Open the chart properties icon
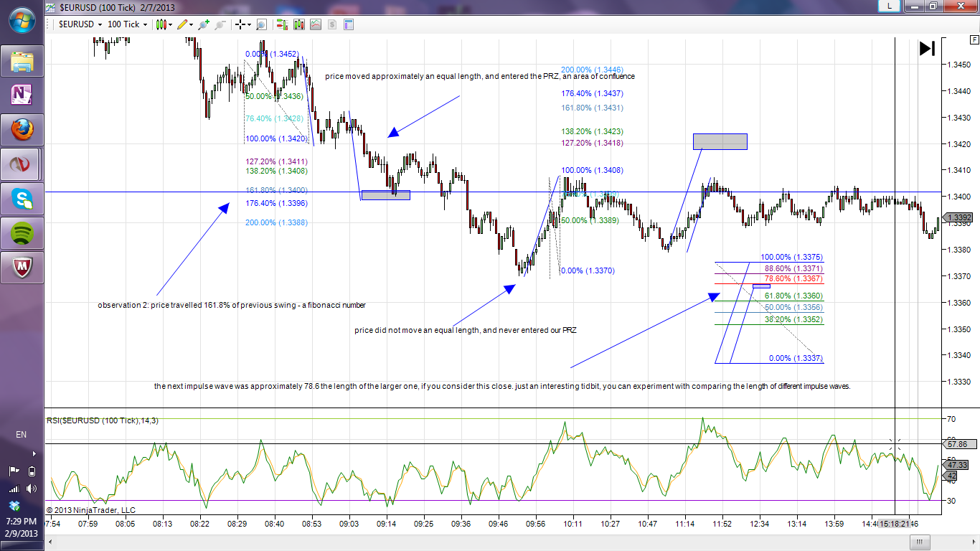Screen dimensions: 980x551 point(349,24)
